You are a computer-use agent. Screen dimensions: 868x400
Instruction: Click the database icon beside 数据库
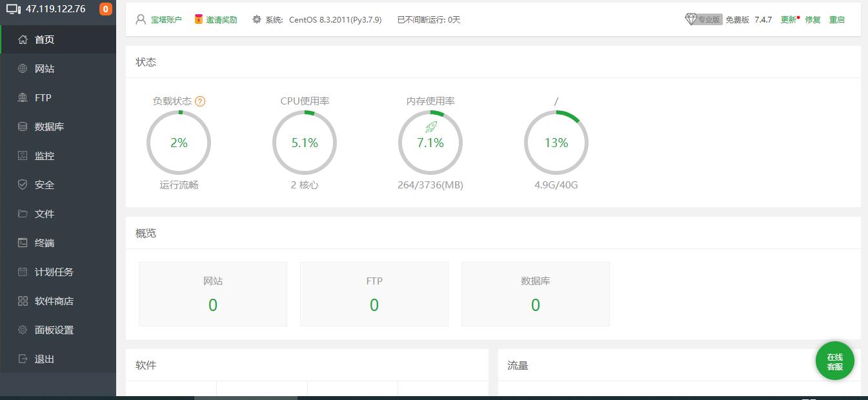point(23,126)
